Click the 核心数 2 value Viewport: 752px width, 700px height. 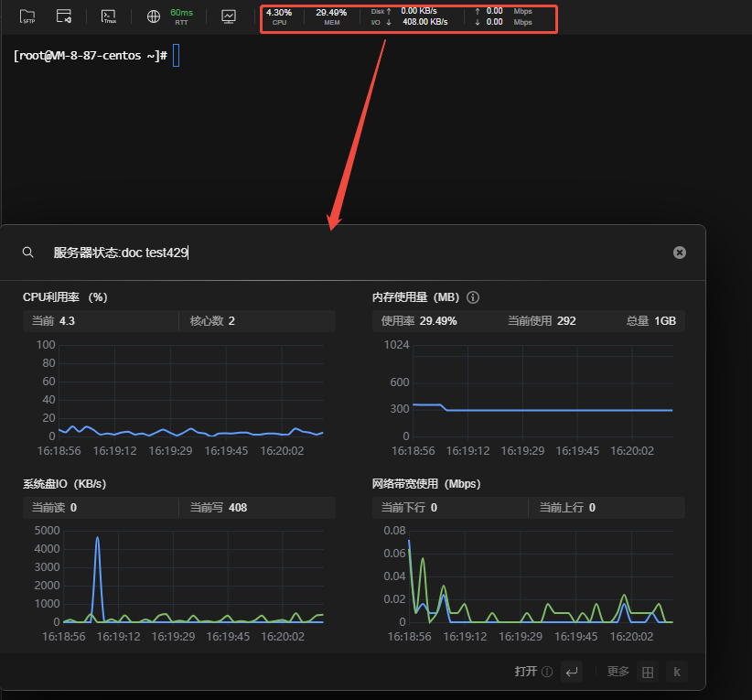pos(212,321)
